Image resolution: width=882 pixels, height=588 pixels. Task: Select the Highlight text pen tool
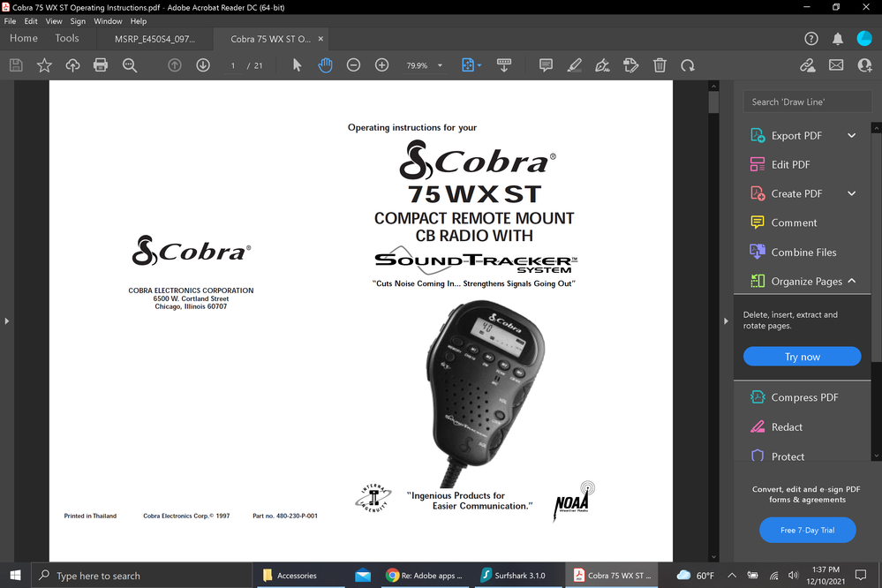(574, 65)
